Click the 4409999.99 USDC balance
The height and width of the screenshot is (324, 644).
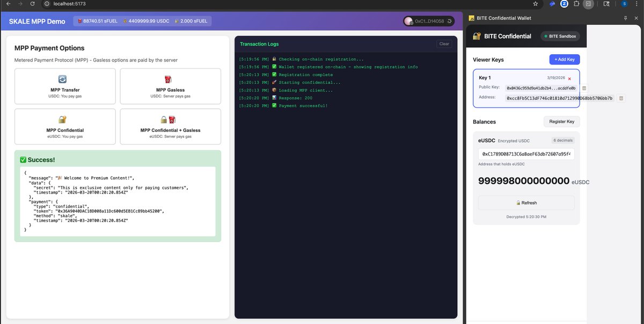[x=145, y=21]
